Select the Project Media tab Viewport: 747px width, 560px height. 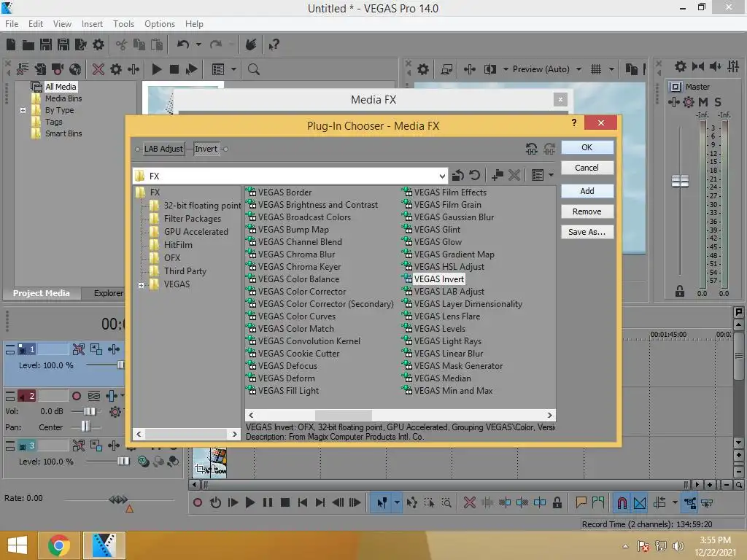coord(42,293)
